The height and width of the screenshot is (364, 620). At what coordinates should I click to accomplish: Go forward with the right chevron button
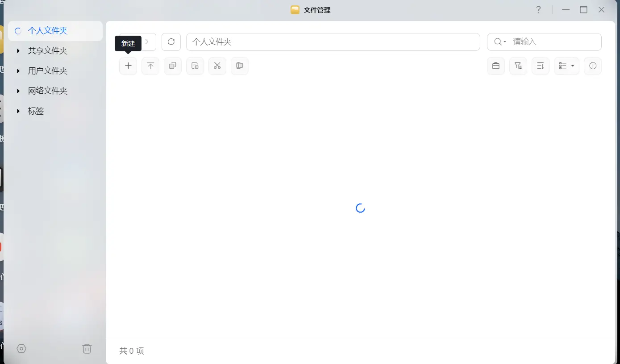coord(147,42)
